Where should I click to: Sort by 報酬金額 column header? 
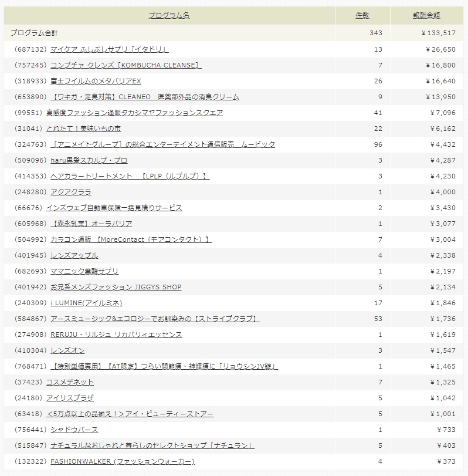point(426,15)
